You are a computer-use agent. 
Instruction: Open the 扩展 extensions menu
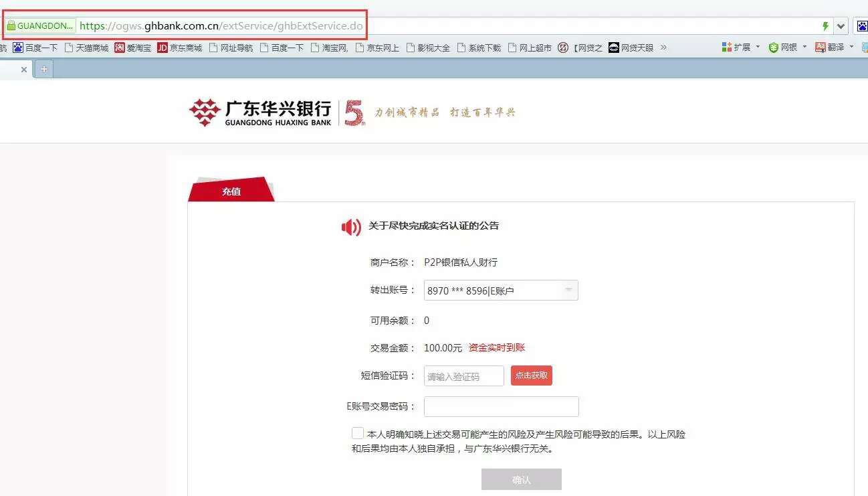tap(741, 48)
